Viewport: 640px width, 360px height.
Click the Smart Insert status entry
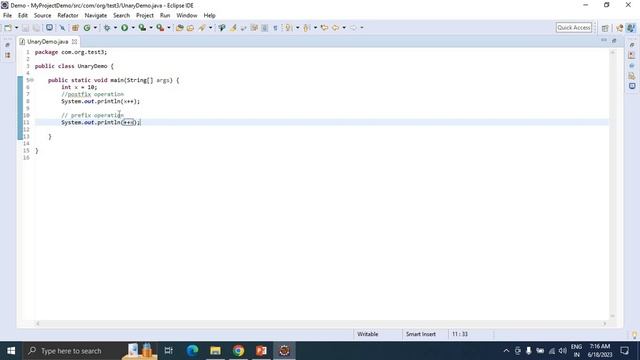click(421, 334)
